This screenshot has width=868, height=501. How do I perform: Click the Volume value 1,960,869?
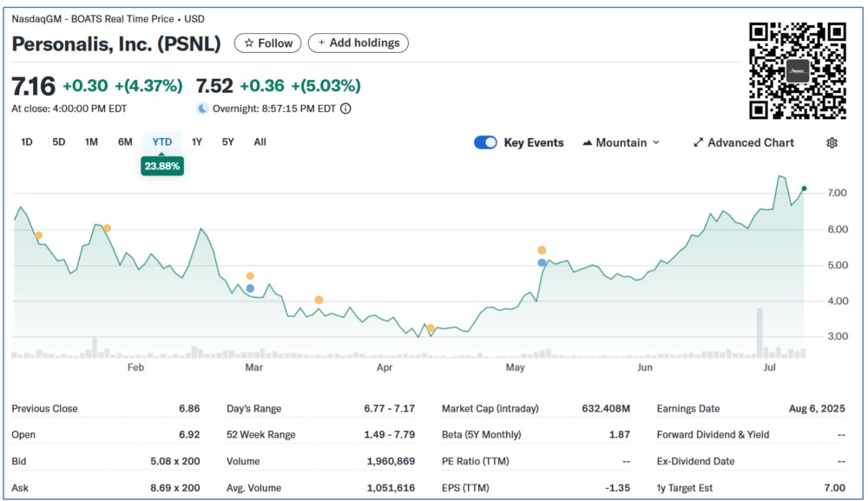click(391, 461)
